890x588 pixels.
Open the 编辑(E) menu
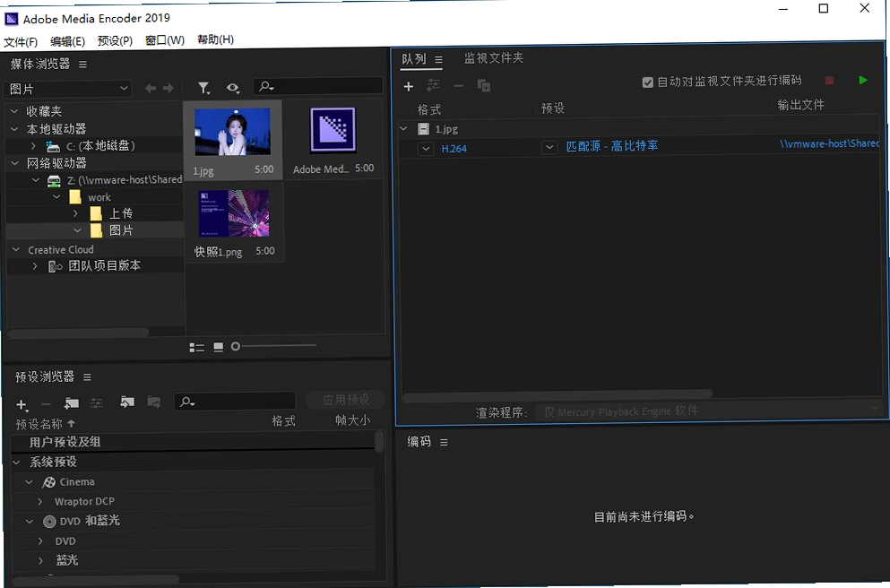(67, 41)
